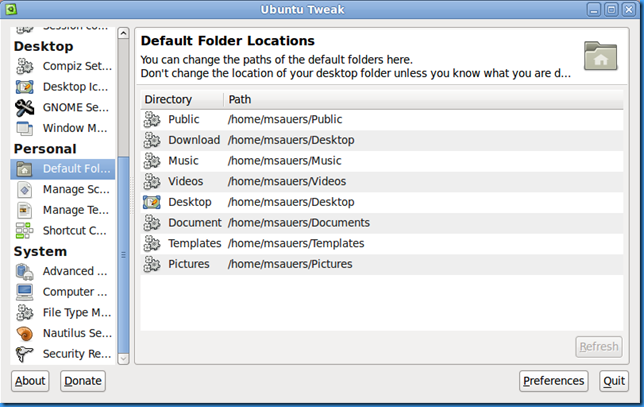The width and height of the screenshot is (644, 407).
Task: Click the Public directory name
Action: 184,120
